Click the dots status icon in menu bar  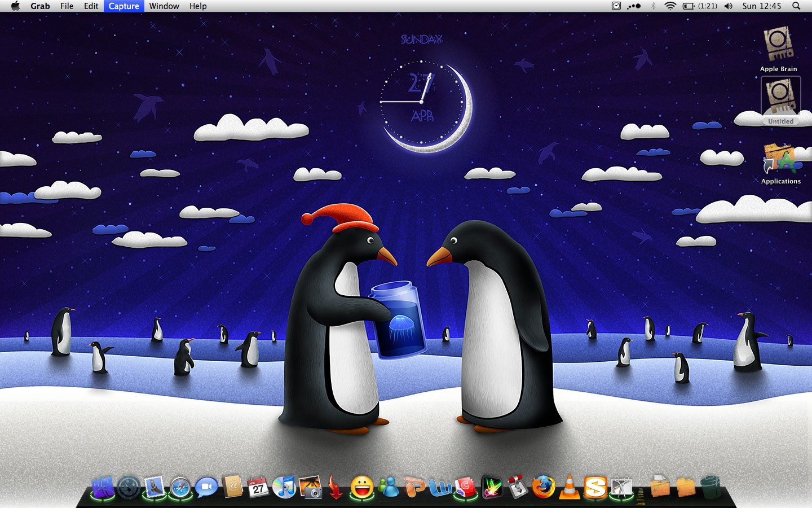tap(634, 6)
